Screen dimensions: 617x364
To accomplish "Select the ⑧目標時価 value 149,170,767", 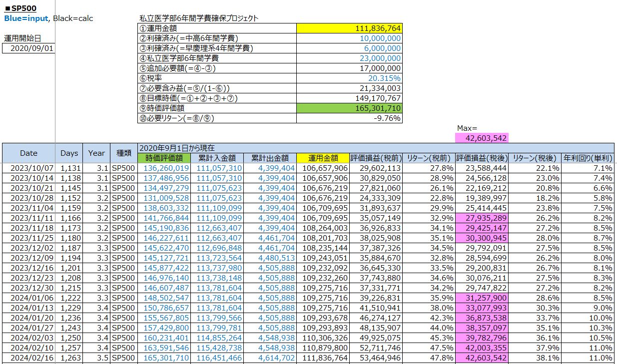I will click(x=349, y=98).
